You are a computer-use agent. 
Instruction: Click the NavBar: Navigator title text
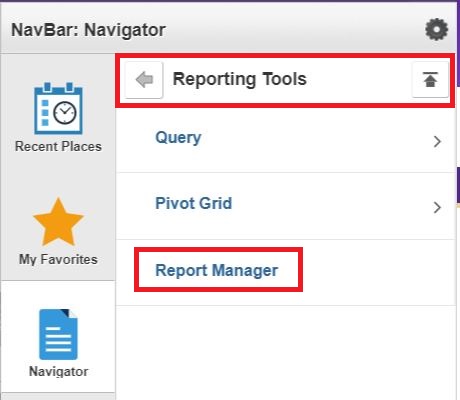pyautogui.click(x=88, y=30)
